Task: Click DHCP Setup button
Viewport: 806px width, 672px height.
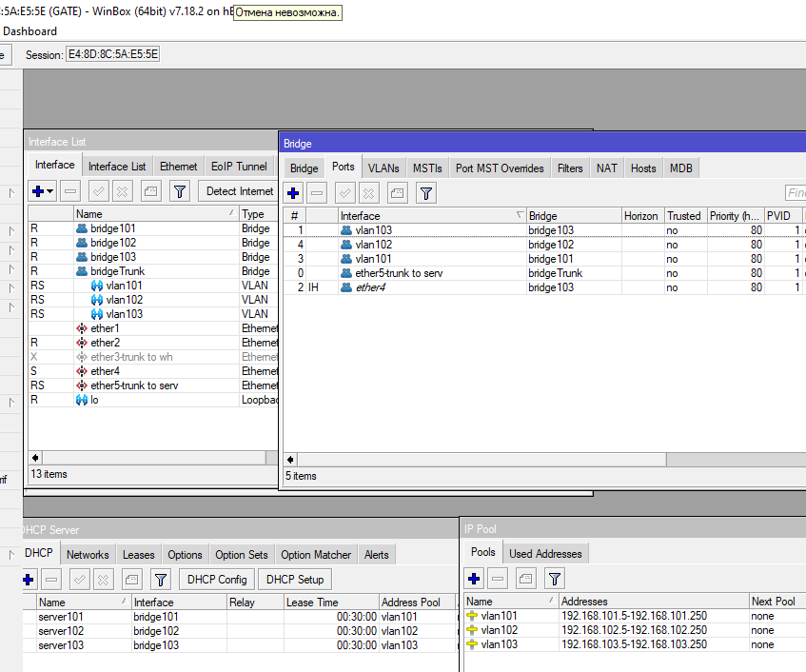Action: tap(295, 580)
